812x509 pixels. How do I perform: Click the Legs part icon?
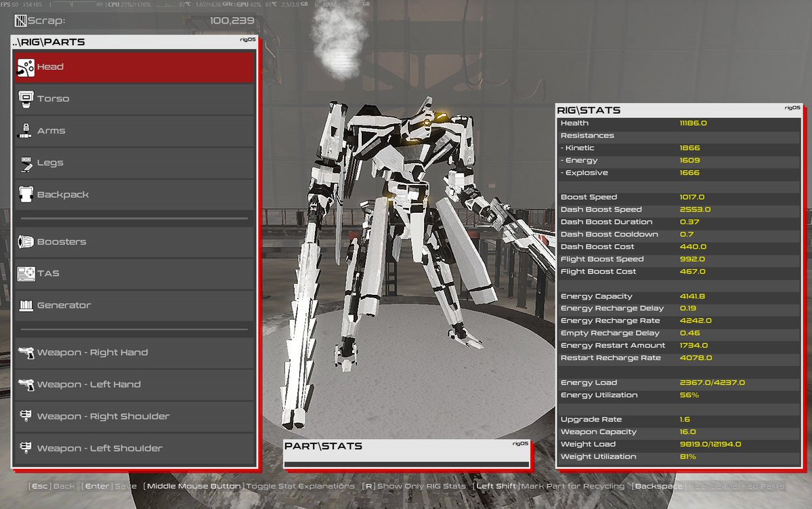coord(26,163)
